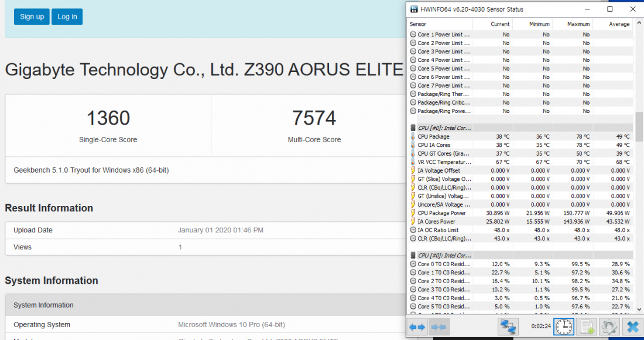Click IA Voltage Offset lightning icon
The image size is (644, 340).
[x=413, y=170]
